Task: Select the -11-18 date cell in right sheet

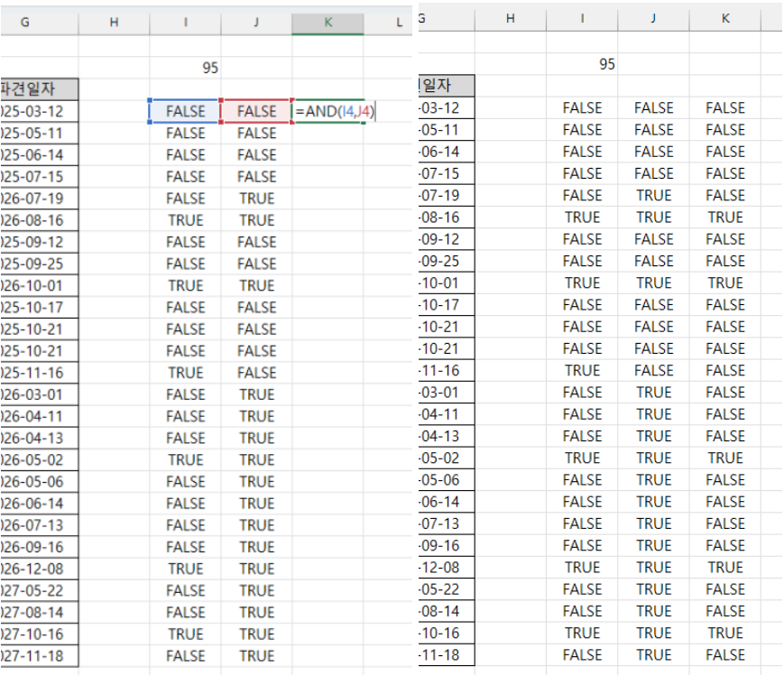Action: click(447, 655)
